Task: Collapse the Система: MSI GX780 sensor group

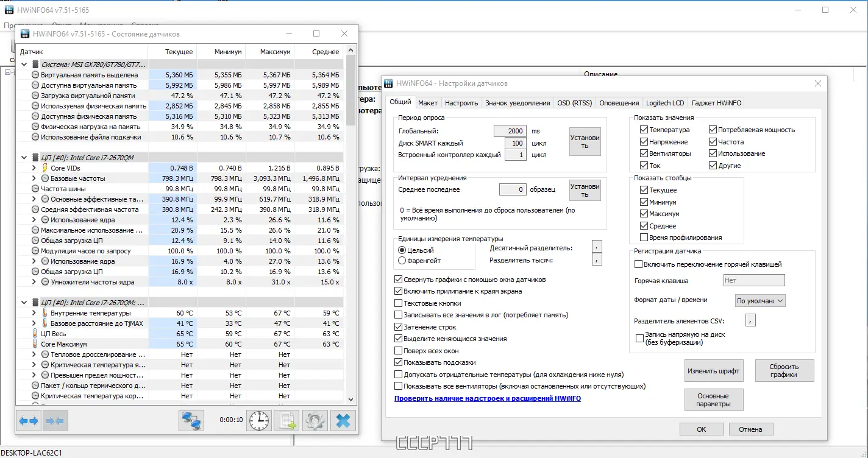Action: [x=24, y=65]
